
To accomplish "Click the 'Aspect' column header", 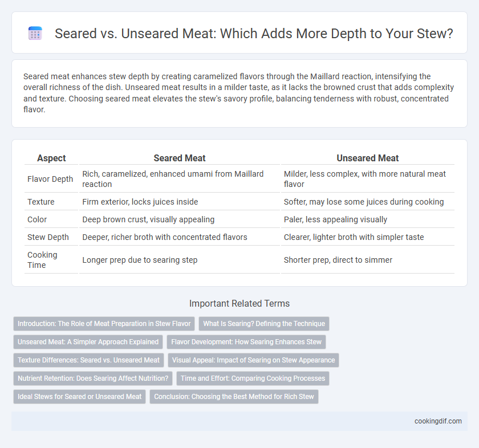I will [51, 158].
